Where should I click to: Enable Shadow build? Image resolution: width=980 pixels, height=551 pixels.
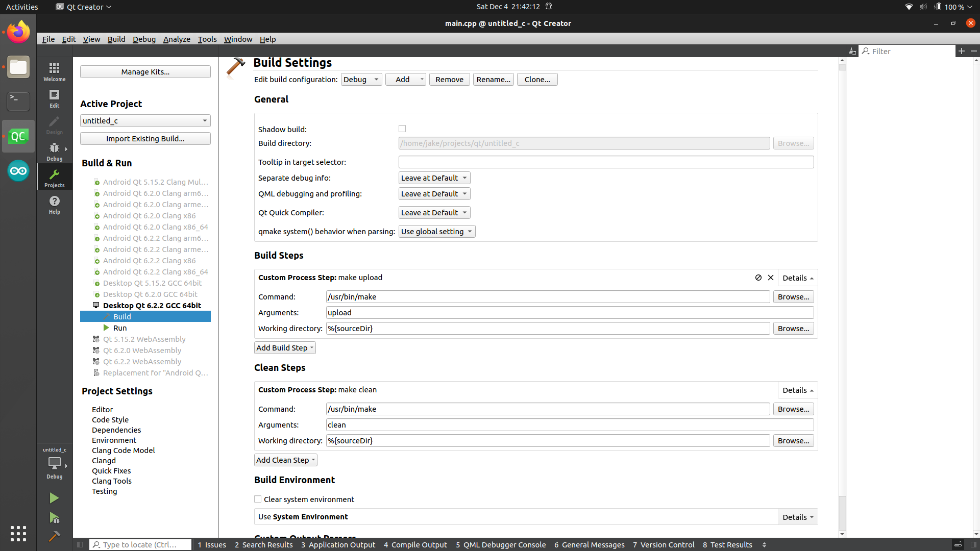[403, 129]
